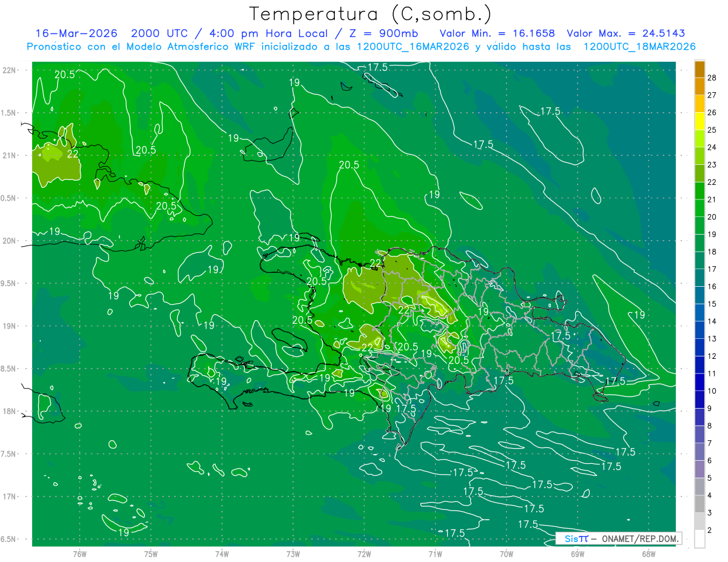Click the "71W" longitude axis label
This screenshot has width=728, height=562.
pyautogui.click(x=435, y=554)
